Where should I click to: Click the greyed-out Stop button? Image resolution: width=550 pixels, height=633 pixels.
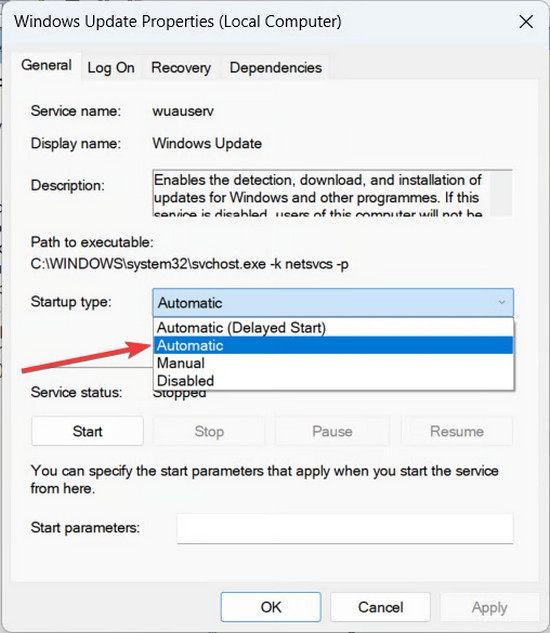(x=209, y=431)
